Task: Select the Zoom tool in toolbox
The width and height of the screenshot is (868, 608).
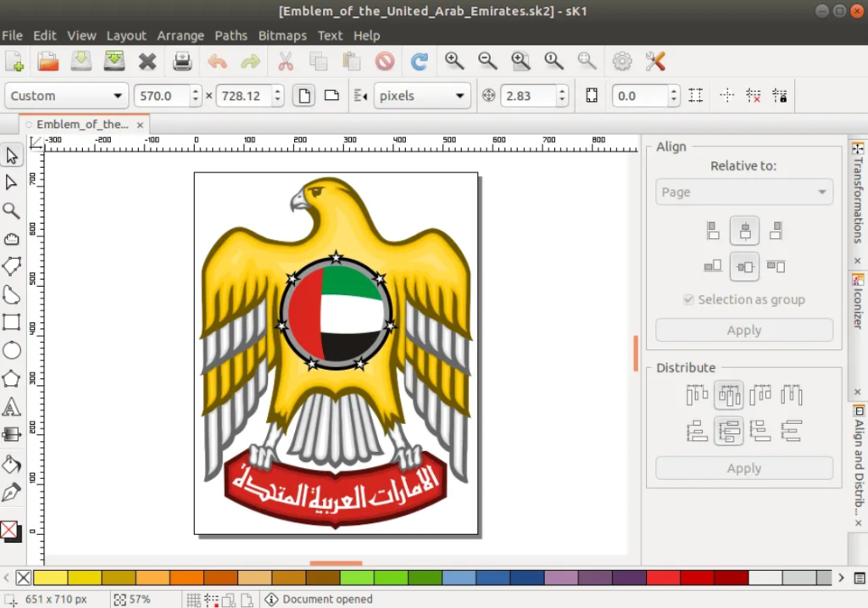Action: pos(12,211)
